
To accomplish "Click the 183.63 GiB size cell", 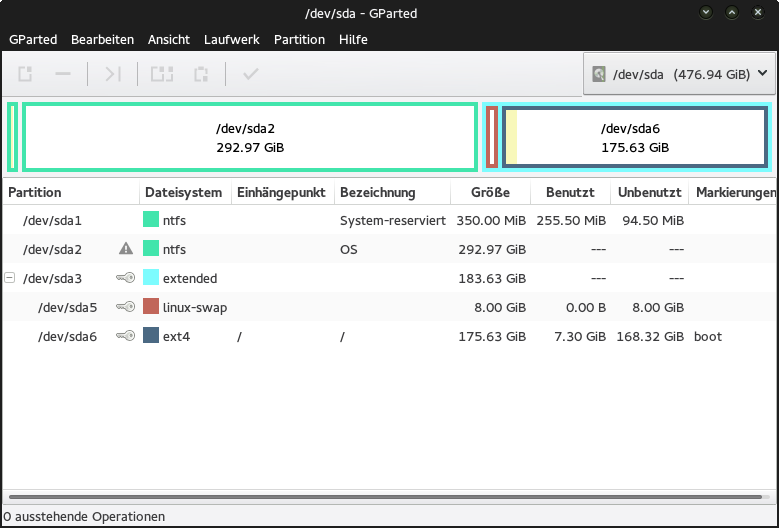I will click(x=492, y=279).
